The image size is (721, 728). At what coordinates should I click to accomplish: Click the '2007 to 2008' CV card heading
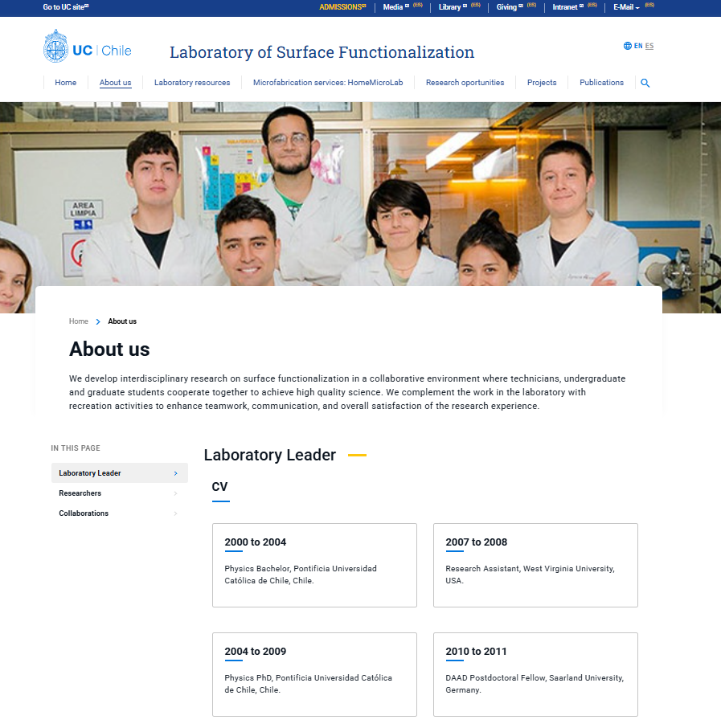point(476,542)
